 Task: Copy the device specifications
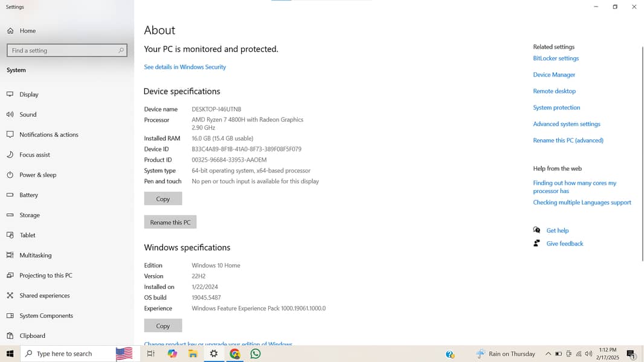point(163,198)
